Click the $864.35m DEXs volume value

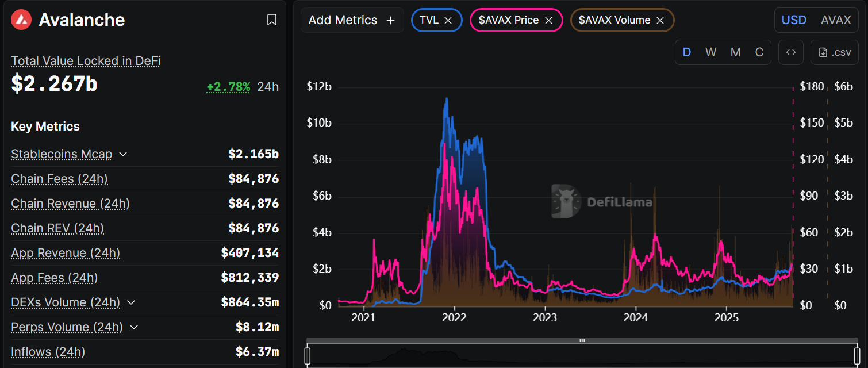point(249,302)
